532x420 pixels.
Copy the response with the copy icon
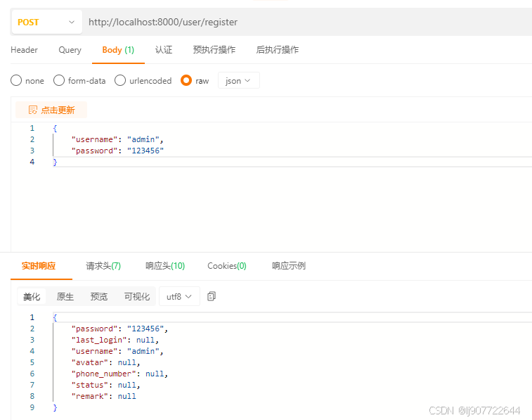click(212, 296)
